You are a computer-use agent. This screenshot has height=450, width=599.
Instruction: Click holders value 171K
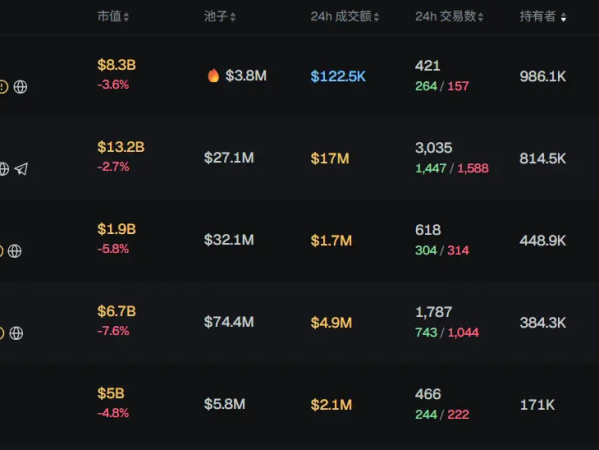click(x=537, y=405)
